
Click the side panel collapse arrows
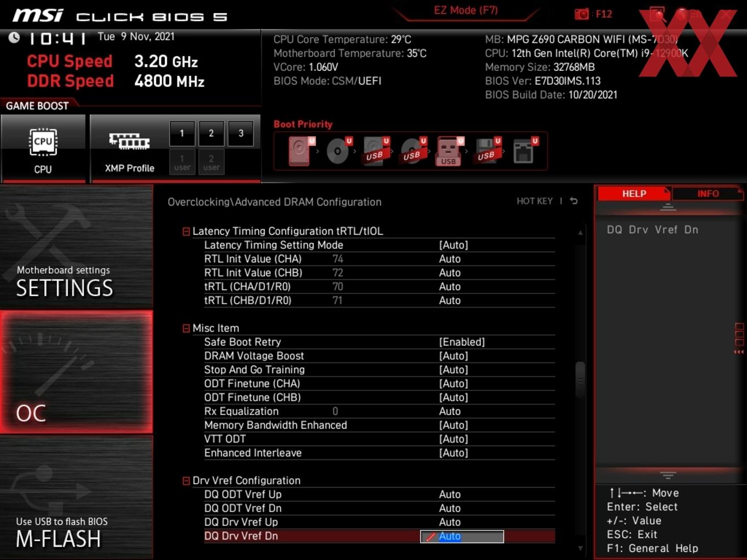point(739,351)
